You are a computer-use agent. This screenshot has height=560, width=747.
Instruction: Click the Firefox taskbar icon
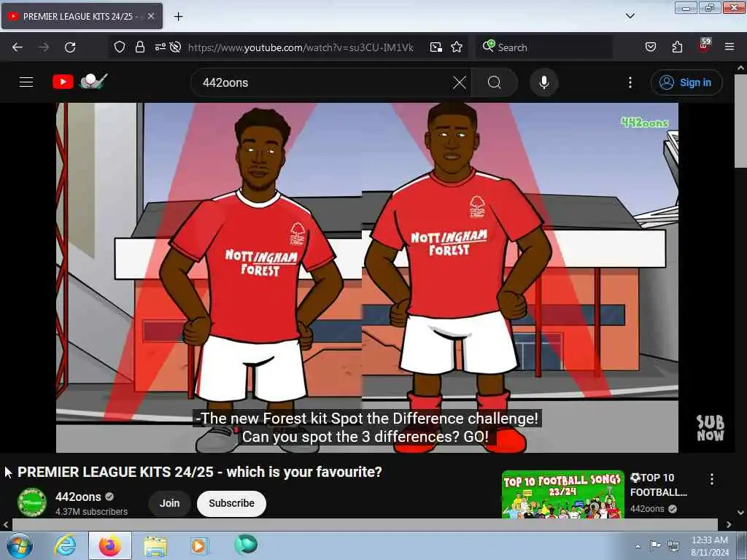110,545
